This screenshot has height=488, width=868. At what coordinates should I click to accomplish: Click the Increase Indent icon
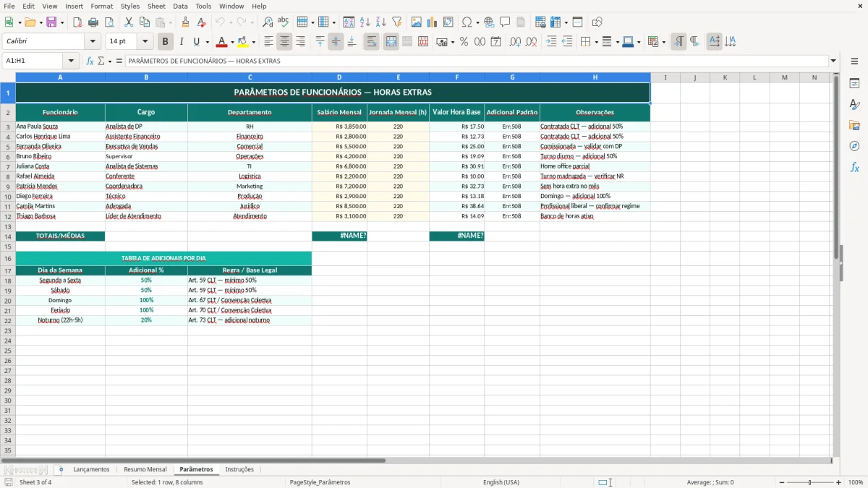tap(551, 42)
